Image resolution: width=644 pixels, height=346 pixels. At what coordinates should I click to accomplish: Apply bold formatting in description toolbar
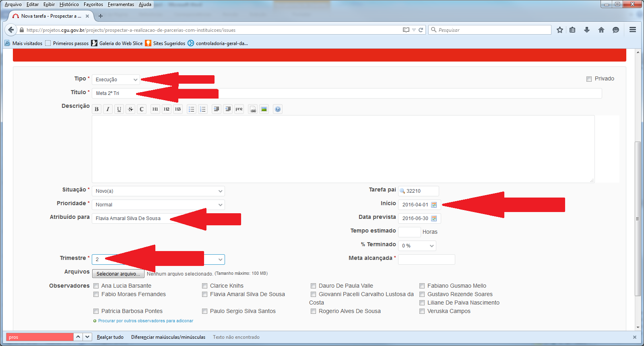(97, 109)
